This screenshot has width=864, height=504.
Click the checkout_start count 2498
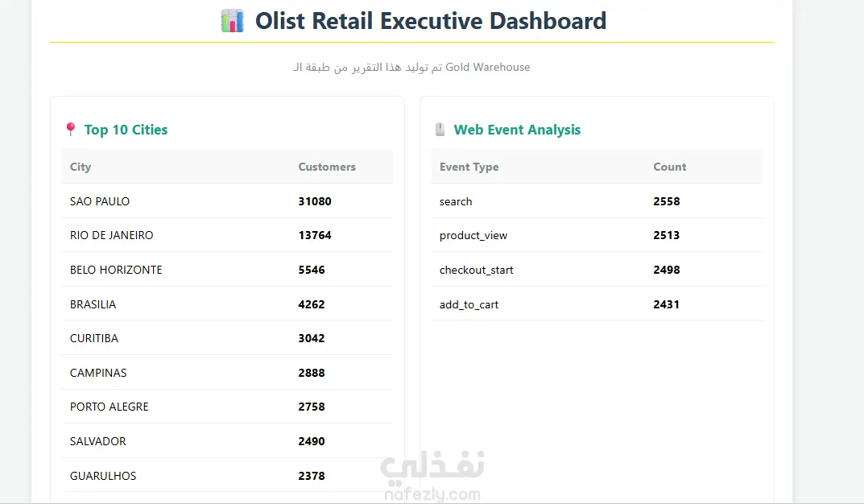tap(666, 270)
